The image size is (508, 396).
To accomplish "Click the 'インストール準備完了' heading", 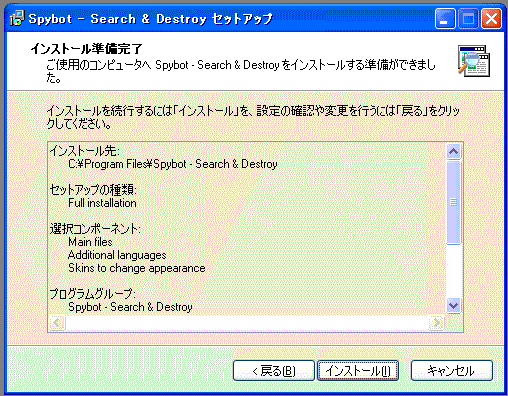I will [x=87, y=49].
